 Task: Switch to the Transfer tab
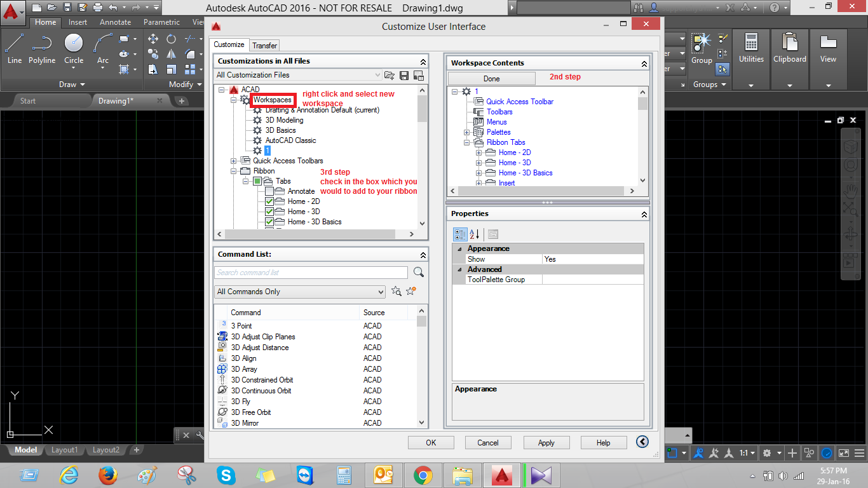click(264, 45)
